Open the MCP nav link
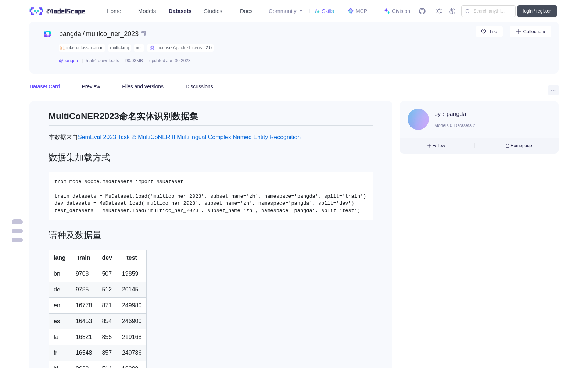The width and height of the screenshot is (588, 368). pyautogui.click(x=358, y=11)
